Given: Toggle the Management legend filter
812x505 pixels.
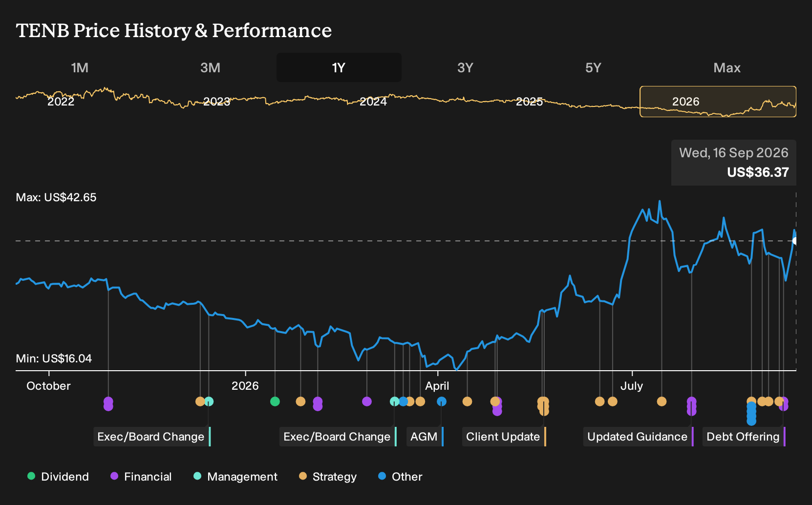Looking at the screenshot, I should click(x=235, y=477).
